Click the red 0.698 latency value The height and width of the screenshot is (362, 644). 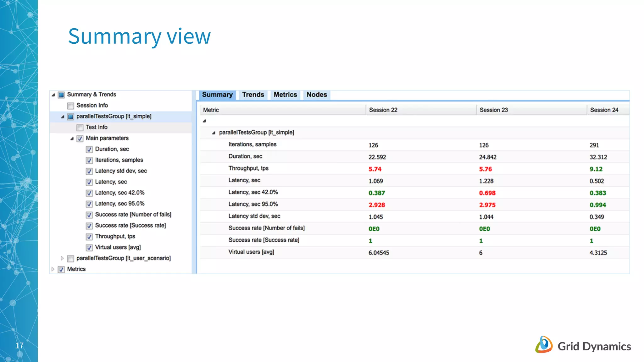coord(487,193)
